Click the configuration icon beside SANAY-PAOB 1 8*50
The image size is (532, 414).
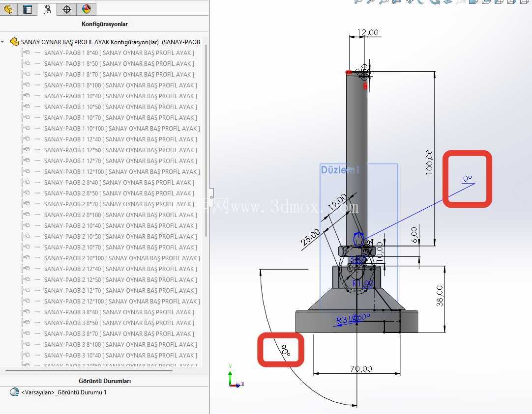26,64
